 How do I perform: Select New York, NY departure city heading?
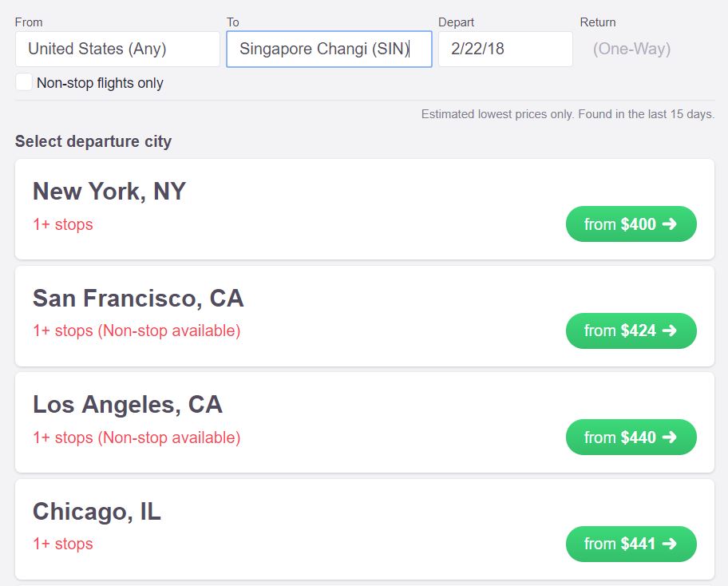(109, 192)
